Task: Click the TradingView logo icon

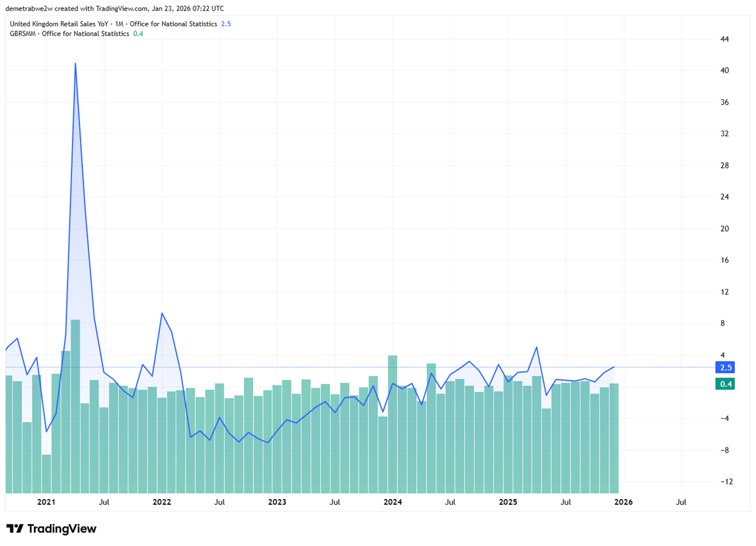Action: tap(15, 528)
